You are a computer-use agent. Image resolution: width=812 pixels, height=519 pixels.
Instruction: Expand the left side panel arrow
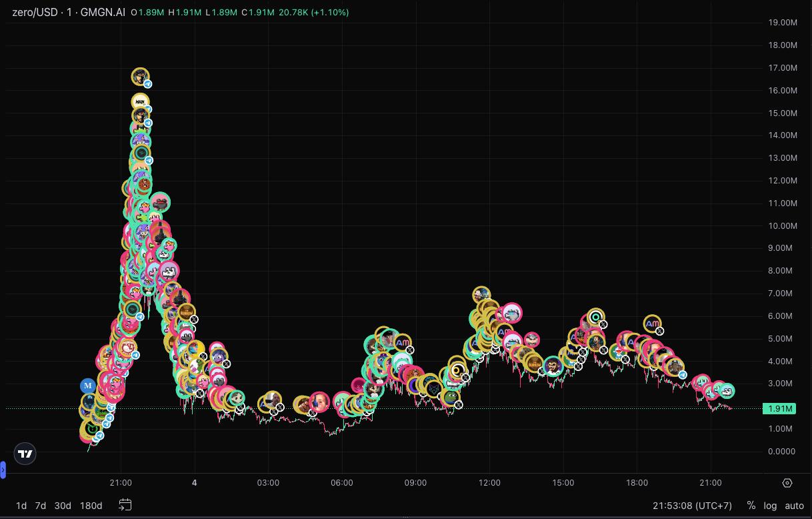[x=3, y=470]
